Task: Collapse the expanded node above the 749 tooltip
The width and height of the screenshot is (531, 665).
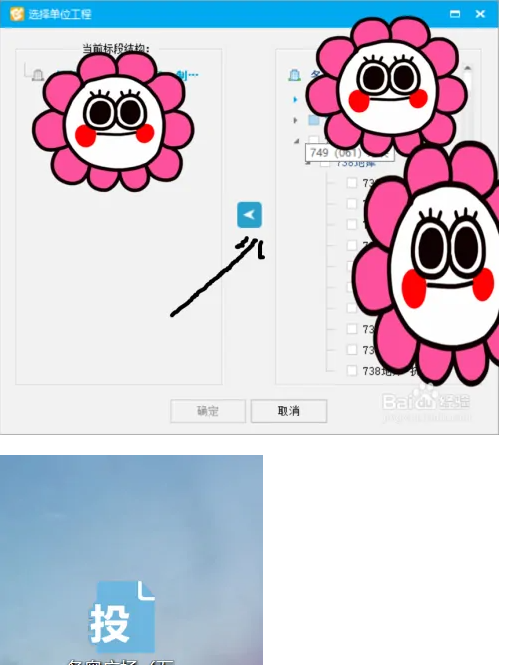Action: [x=296, y=141]
